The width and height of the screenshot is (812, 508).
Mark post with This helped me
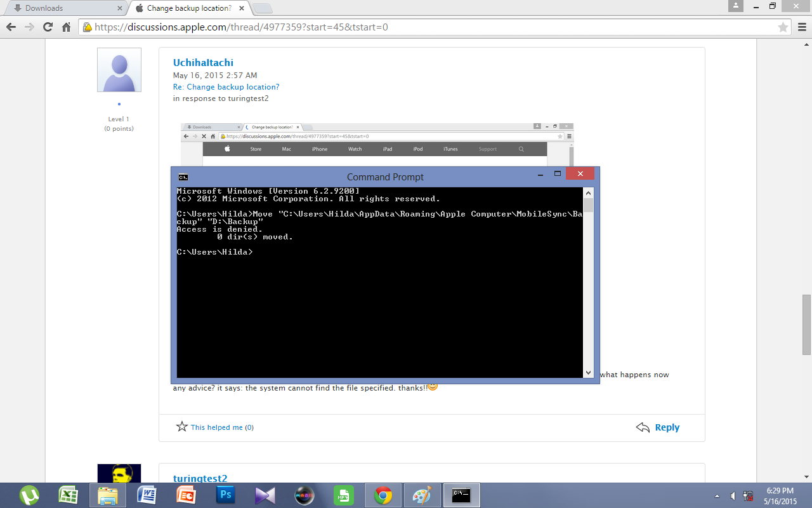pos(215,427)
